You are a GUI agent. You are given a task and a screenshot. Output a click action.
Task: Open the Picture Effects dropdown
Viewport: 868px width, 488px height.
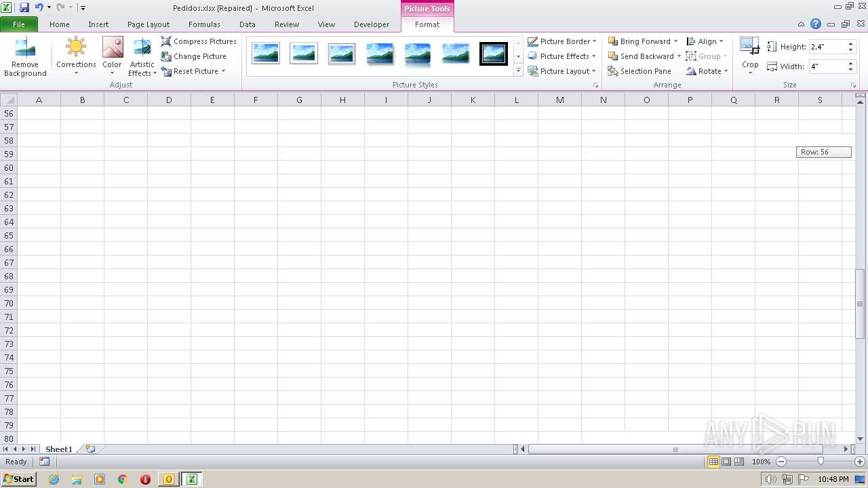pyautogui.click(x=562, y=56)
